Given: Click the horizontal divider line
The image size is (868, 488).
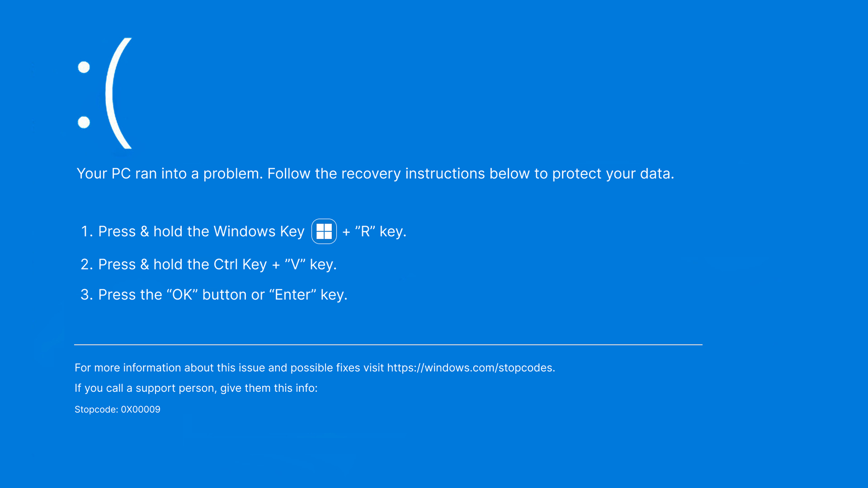Looking at the screenshot, I should [x=388, y=345].
